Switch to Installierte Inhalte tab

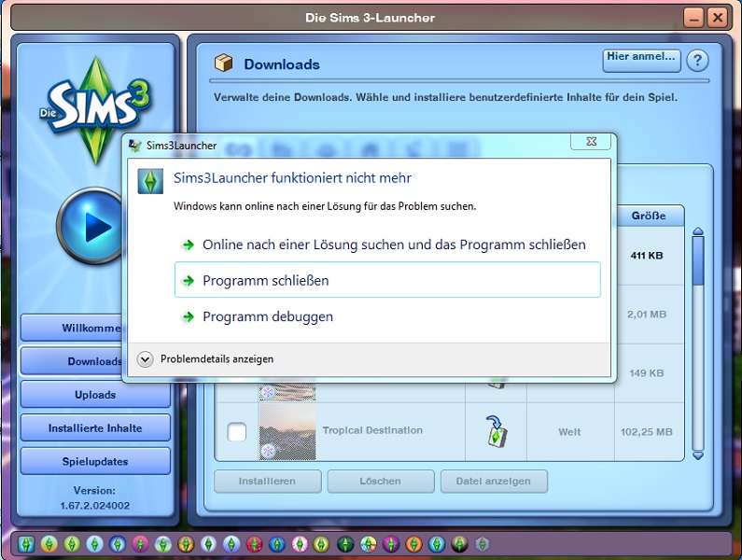coord(95,427)
